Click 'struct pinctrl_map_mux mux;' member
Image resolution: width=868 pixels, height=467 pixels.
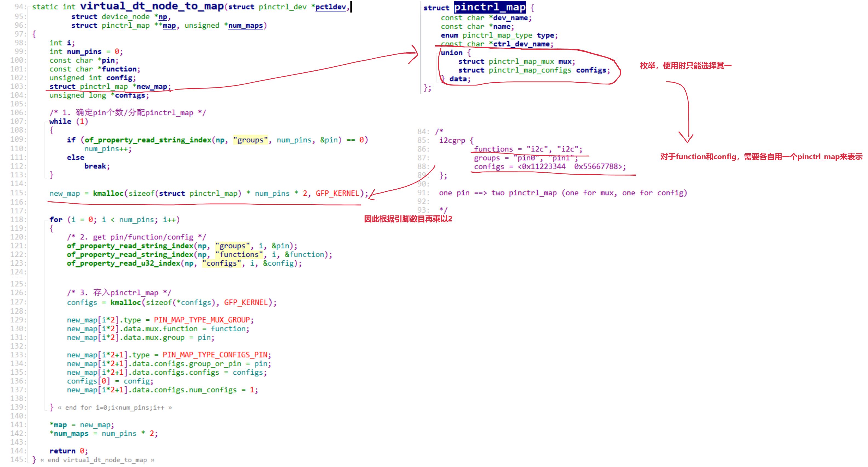point(516,61)
